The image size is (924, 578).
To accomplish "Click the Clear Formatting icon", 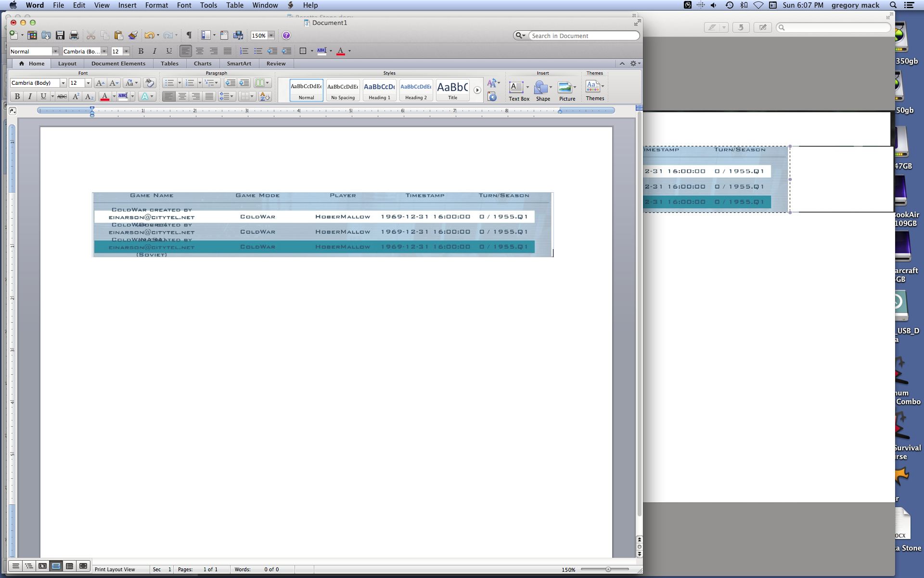I will point(149,83).
